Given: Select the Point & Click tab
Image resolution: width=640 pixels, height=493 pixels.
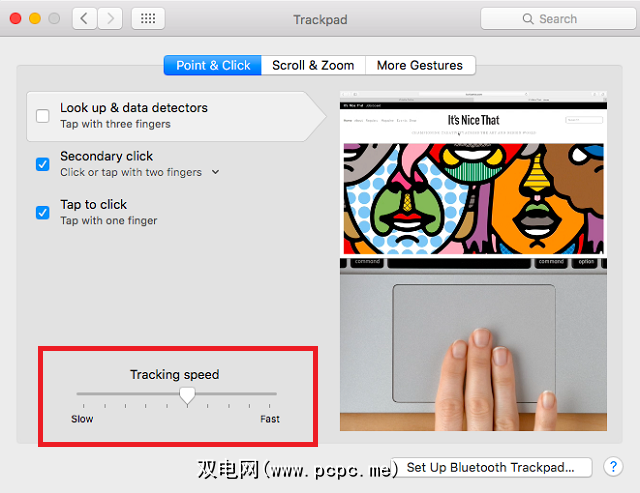Looking at the screenshot, I should coord(213,65).
